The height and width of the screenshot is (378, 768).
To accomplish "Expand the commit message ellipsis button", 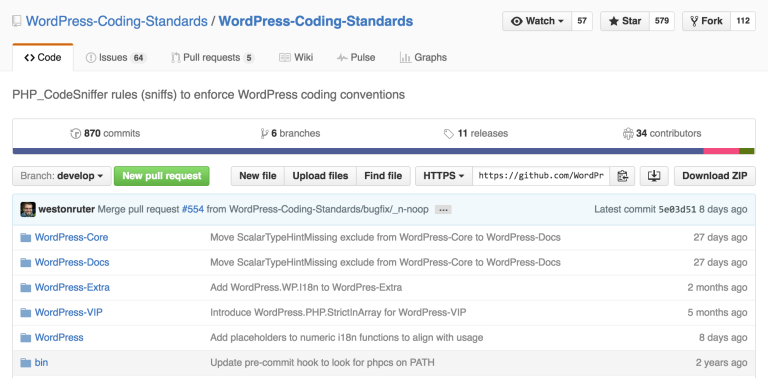I will 443,210.
